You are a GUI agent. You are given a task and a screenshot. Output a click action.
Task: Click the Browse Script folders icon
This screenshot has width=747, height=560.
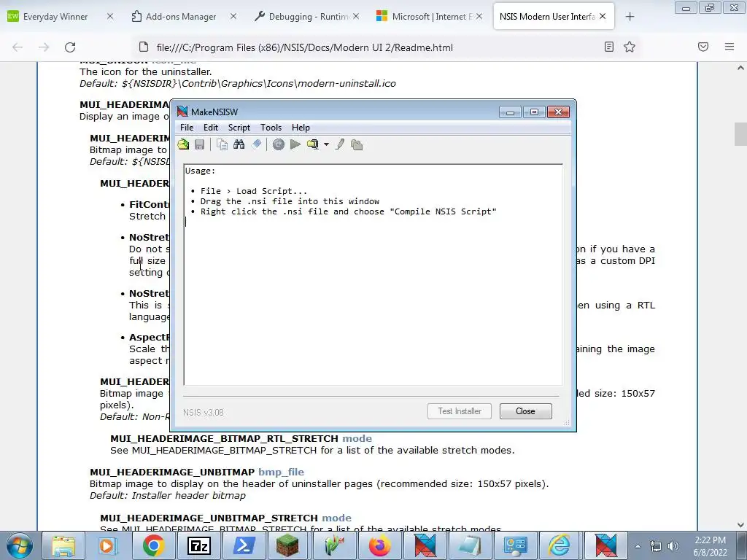tap(357, 144)
